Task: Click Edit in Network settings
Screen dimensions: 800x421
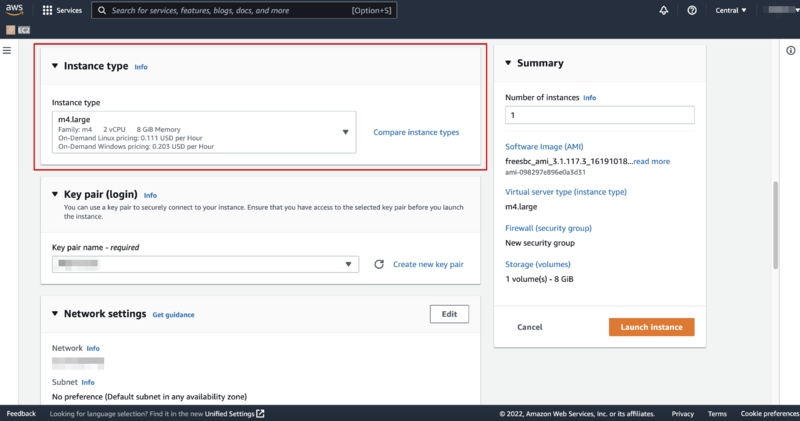Action: point(449,314)
